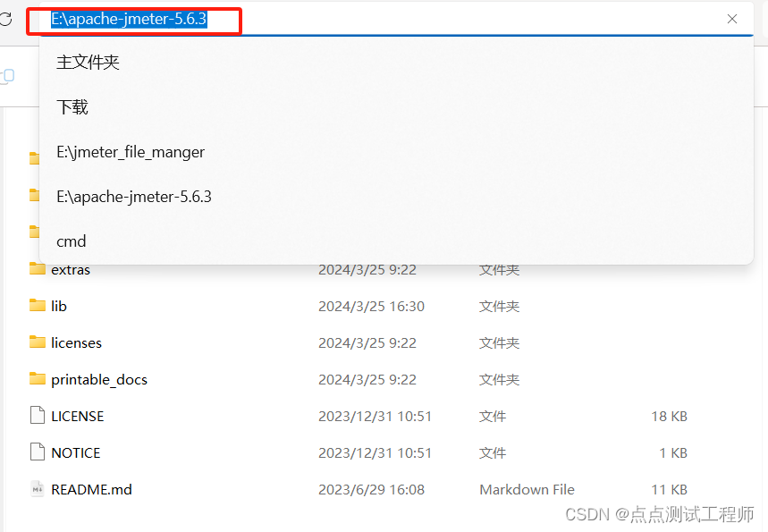Click 文件夹 type cell of licenses row
Image resolution: width=768 pixels, height=532 pixels.
pos(499,343)
